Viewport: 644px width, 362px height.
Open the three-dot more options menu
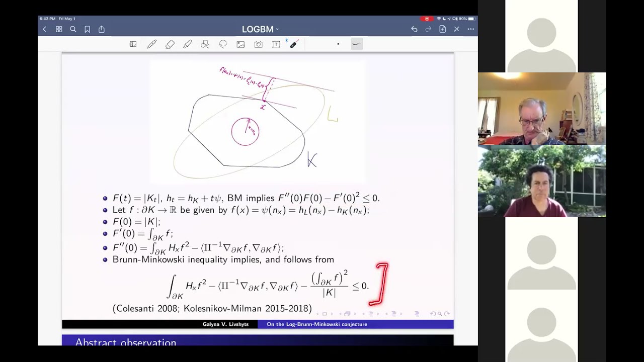tap(470, 29)
